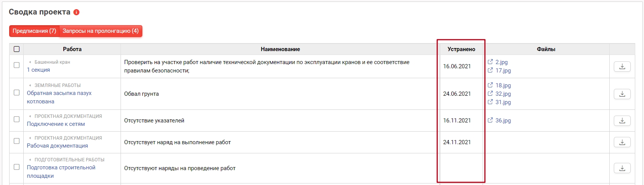
Task: Download the Подготовка строительной площадки row entry
Action: [622, 168]
